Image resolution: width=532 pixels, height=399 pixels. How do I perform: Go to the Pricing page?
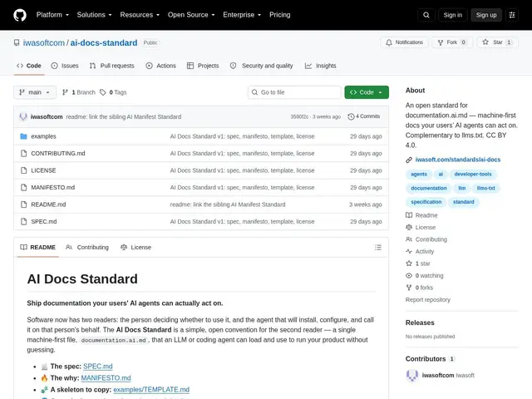tap(279, 15)
